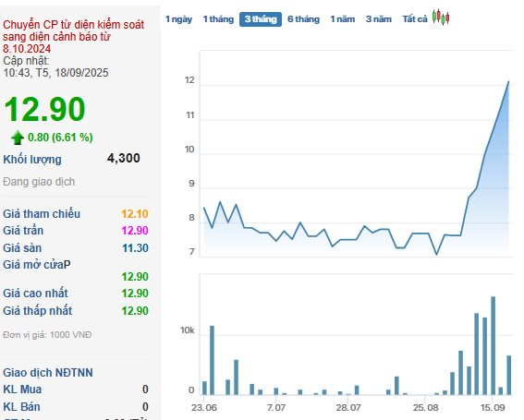Select the 1 tháng time range
524x420 pixels.
tap(218, 19)
